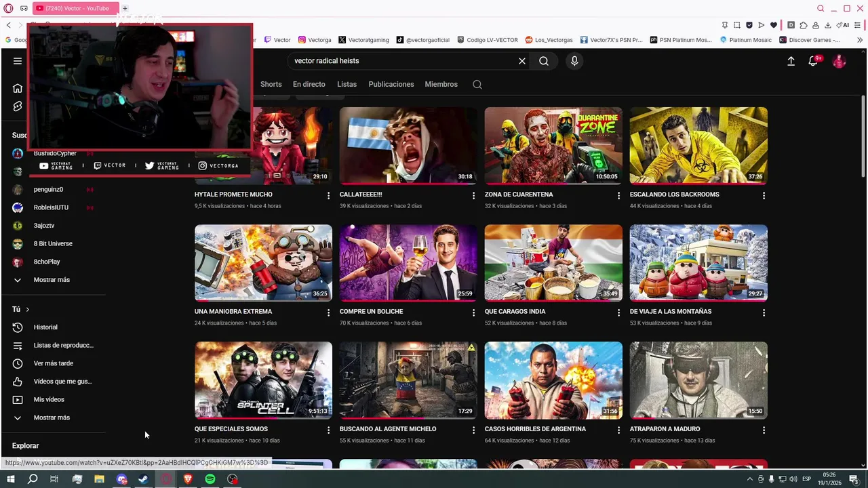Click the Opera logo menu button
Screen dimensions: 868x488
click(x=9, y=8)
